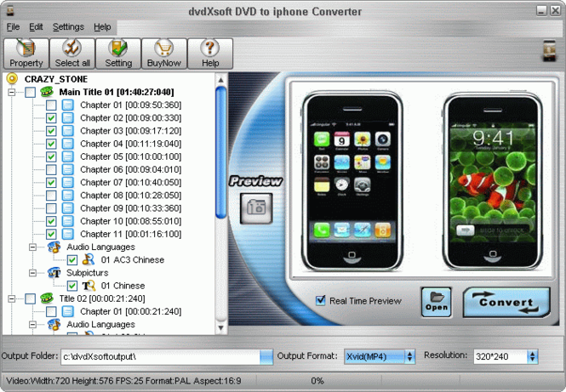Click the 0% progress status area
The height and width of the screenshot is (392, 566).
(317, 381)
